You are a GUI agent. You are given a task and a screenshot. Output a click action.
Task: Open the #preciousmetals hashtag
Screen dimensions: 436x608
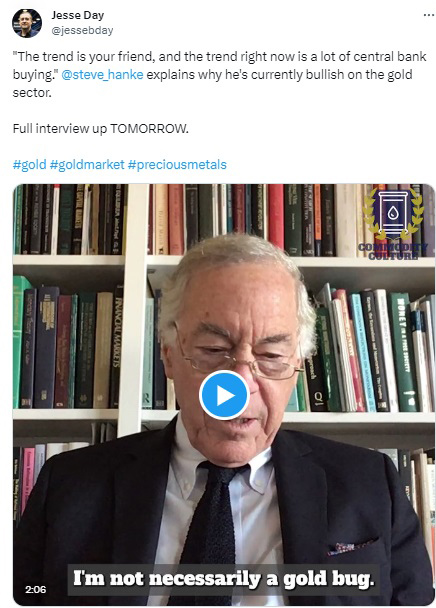tap(177, 165)
